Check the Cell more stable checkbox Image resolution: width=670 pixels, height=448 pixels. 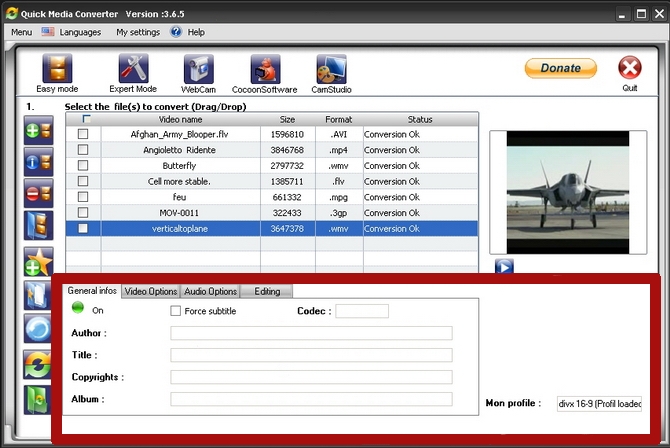tap(83, 181)
